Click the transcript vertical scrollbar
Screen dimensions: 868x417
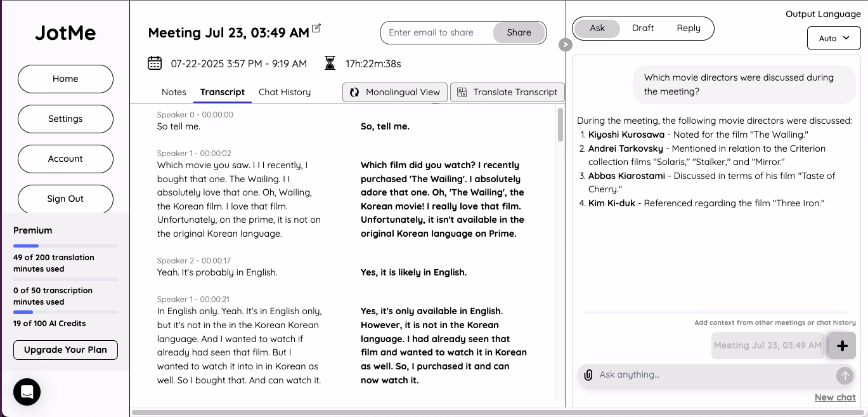coord(560,124)
